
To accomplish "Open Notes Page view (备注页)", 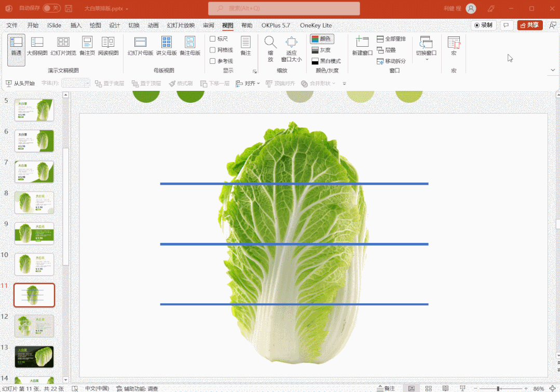I will 87,47.
